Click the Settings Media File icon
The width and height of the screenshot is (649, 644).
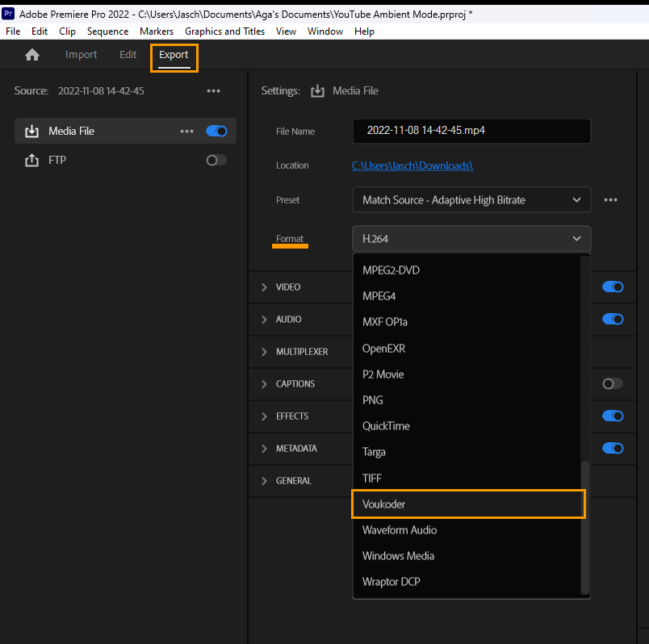click(317, 91)
